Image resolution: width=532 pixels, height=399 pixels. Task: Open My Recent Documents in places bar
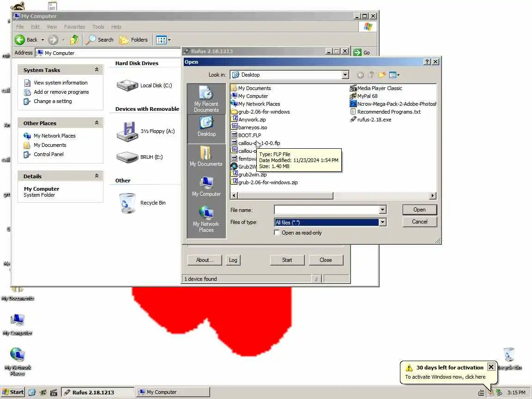[206, 99]
